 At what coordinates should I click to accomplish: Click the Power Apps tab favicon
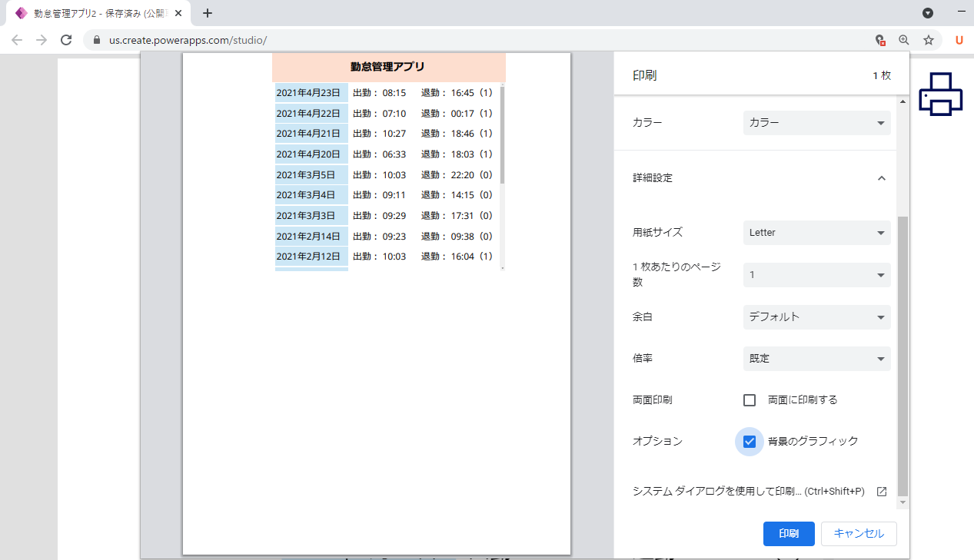[x=21, y=13]
